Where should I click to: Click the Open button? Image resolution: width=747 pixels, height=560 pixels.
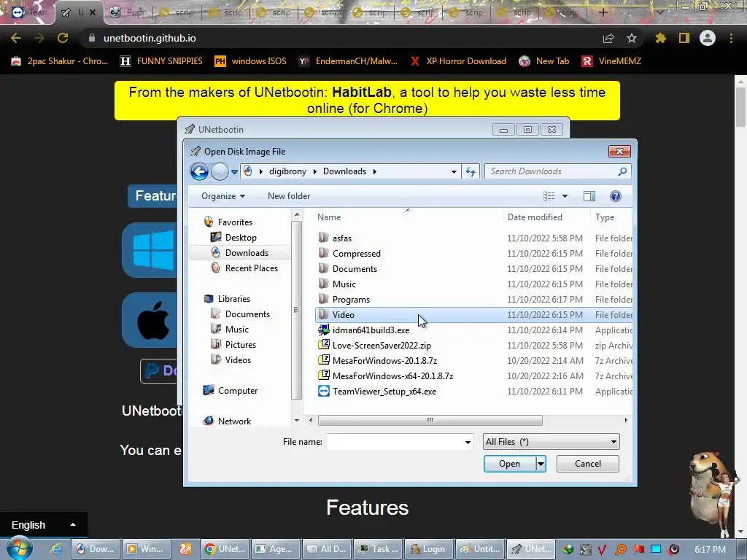tap(509, 463)
